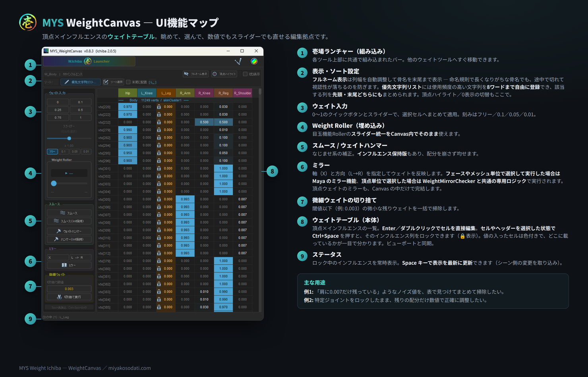Select the Hip column header
Screen dimensions: 588x377
[128, 93]
